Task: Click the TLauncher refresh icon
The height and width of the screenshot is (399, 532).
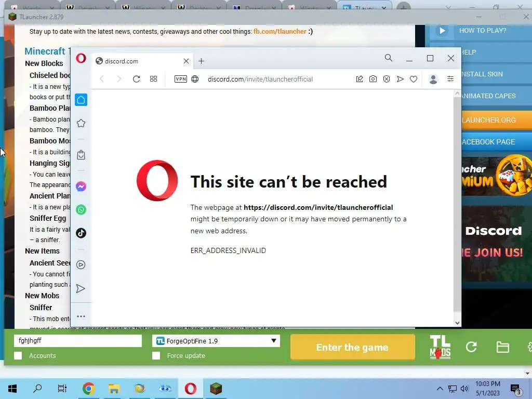Action: point(471,347)
